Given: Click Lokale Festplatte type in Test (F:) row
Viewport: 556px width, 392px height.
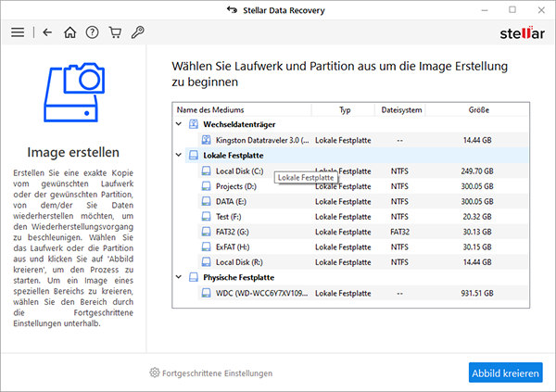Looking at the screenshot, I should [343, 217].
